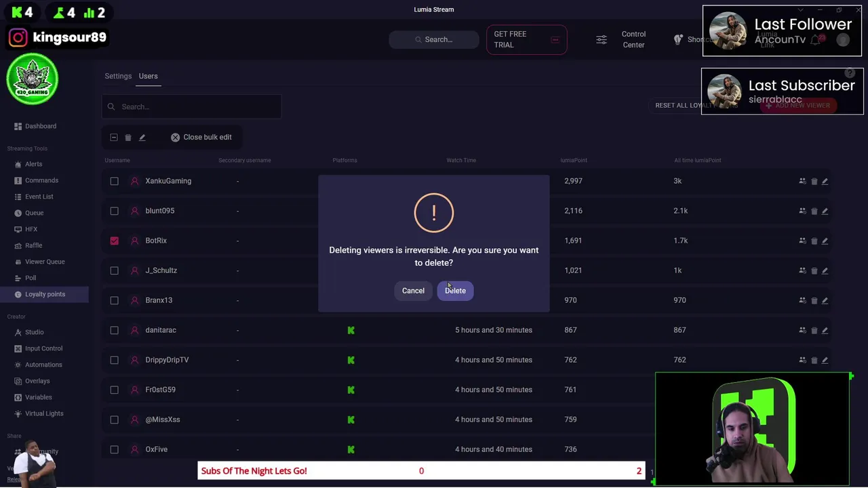Click the trash icon in danitarac row
The width and height of the screenshot is (868, 488).
(814, 330)
